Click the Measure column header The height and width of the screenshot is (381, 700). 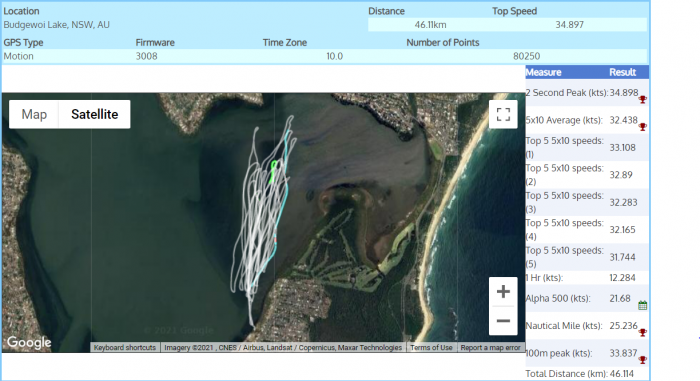[x=543, y=72]
